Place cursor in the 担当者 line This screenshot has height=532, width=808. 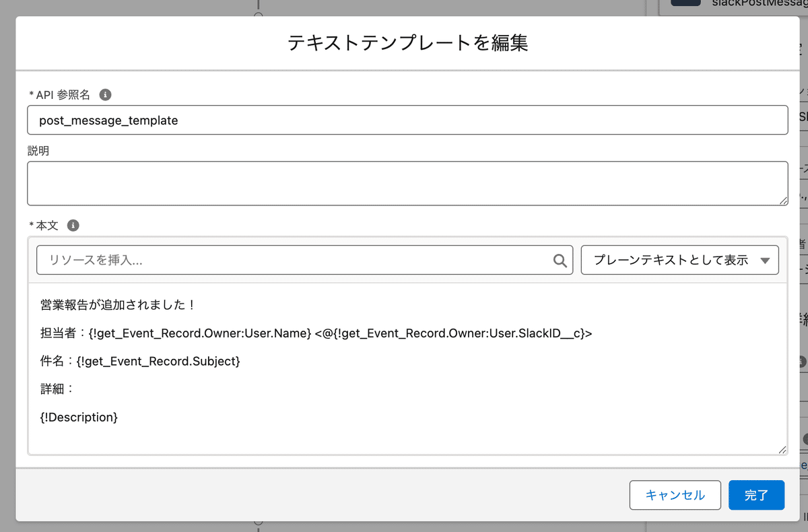316,333
